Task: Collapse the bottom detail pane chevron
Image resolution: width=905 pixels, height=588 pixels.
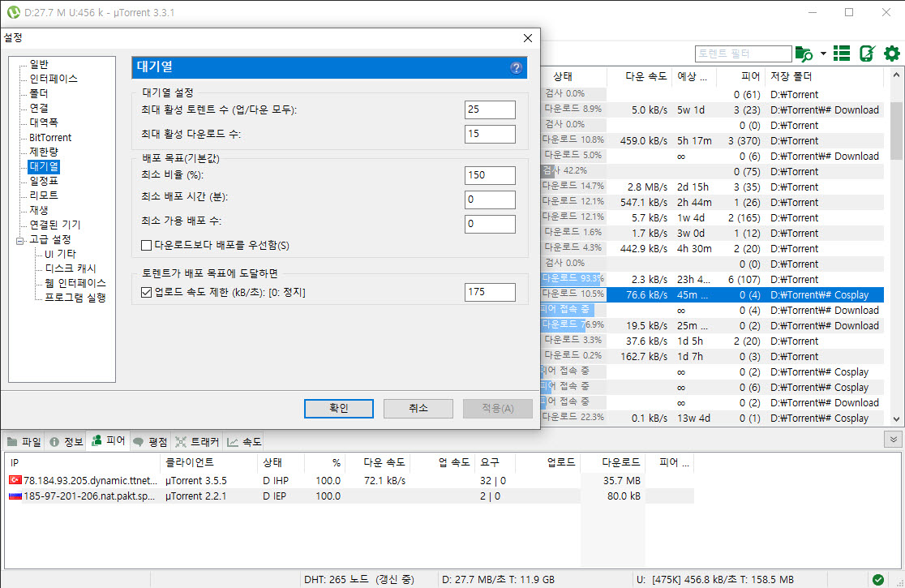Action: coord(893,440)
